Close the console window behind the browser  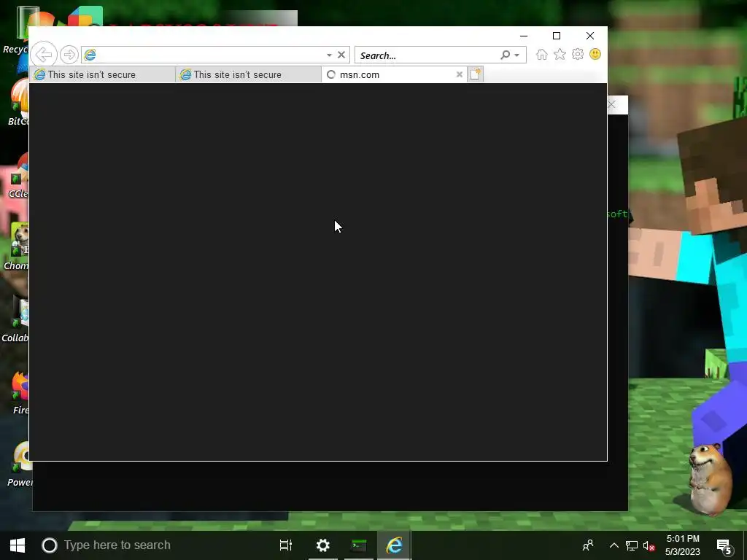[x=614, y=104]
